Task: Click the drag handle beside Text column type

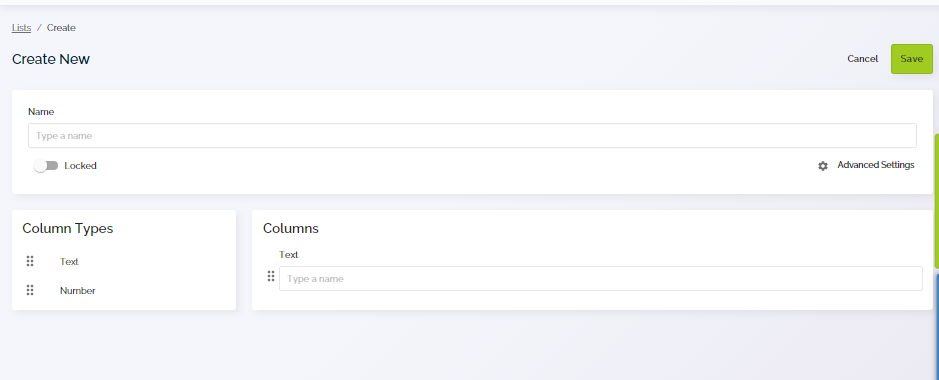Action: click(x=30, y=262)
